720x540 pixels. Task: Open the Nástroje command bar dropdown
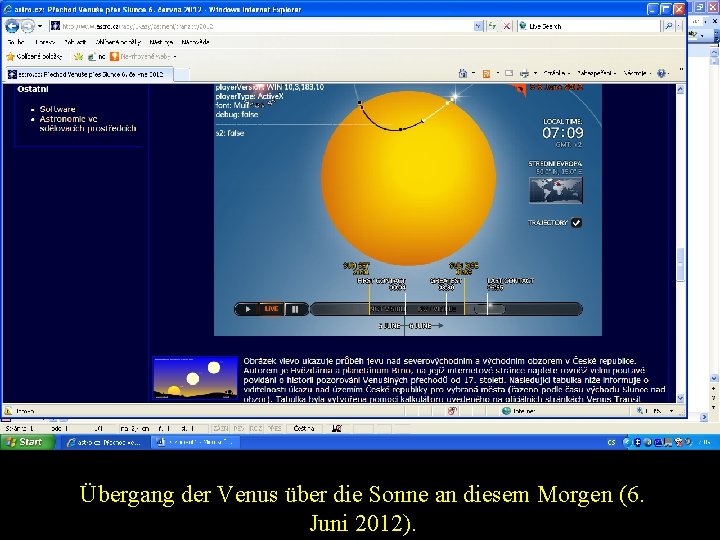637,73
